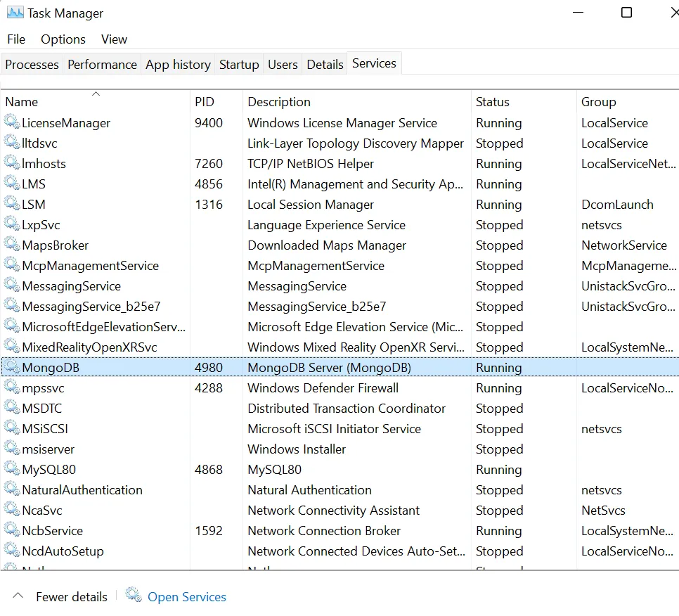Click PID 4856 of LMS service
The image size is (679, 616).
[209, 184]
